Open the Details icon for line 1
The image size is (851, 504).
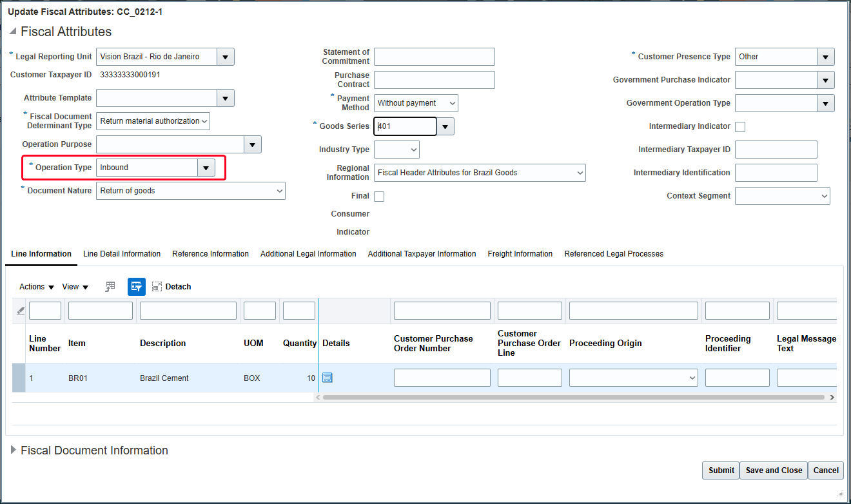(327, 378)
